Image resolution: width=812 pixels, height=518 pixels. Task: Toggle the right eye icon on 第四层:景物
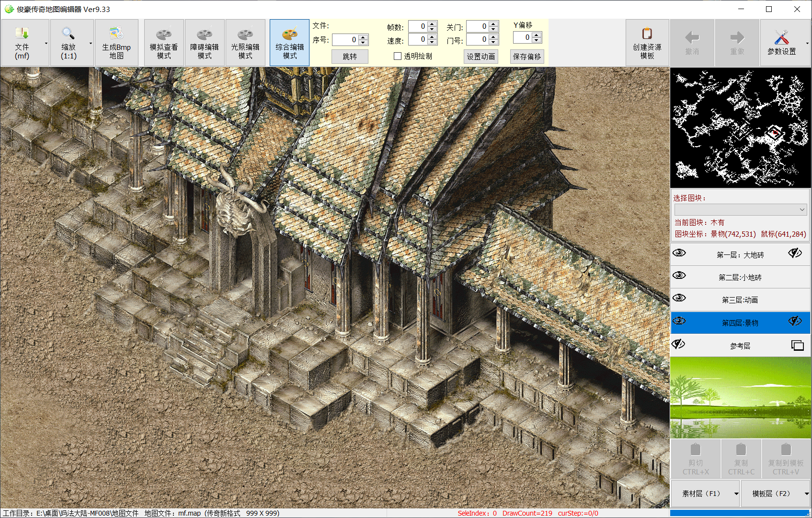[795, 321]
